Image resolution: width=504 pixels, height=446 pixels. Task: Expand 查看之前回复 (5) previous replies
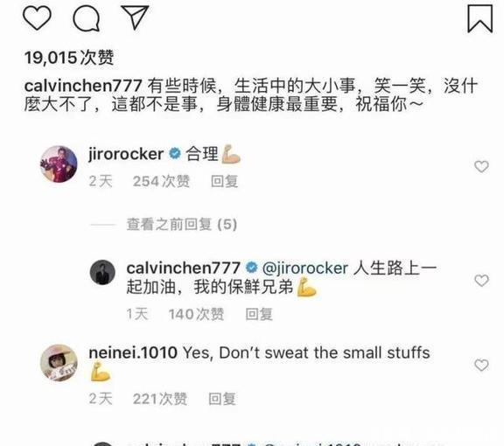click(x=182, y=224)
